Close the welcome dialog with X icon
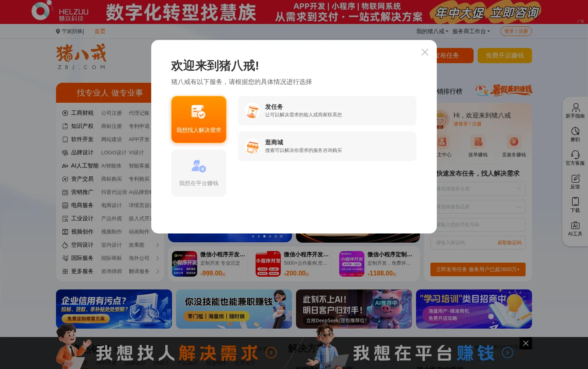The image size is (588, 369). (425, 52)
